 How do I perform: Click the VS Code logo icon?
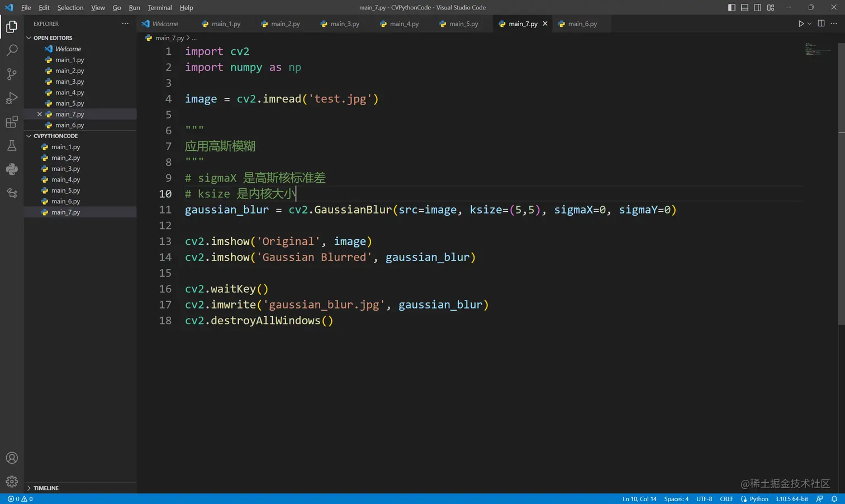click(x=9, y=7)
